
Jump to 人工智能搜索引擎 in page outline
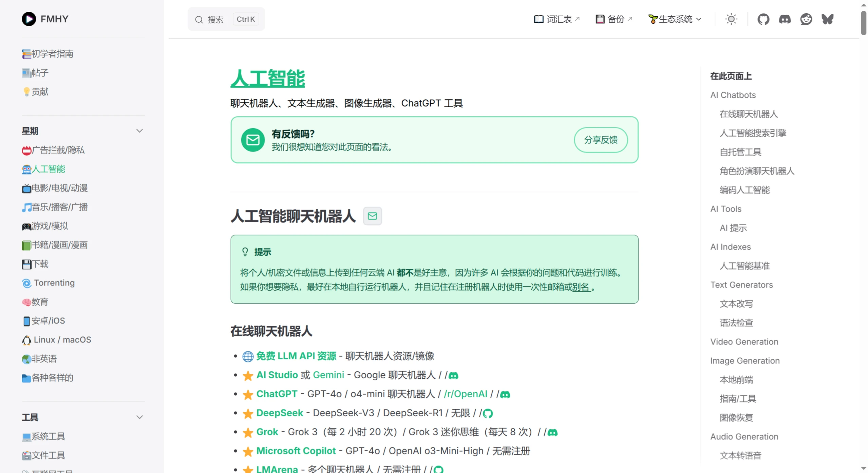pyautogui.click(x=753, y=133)
